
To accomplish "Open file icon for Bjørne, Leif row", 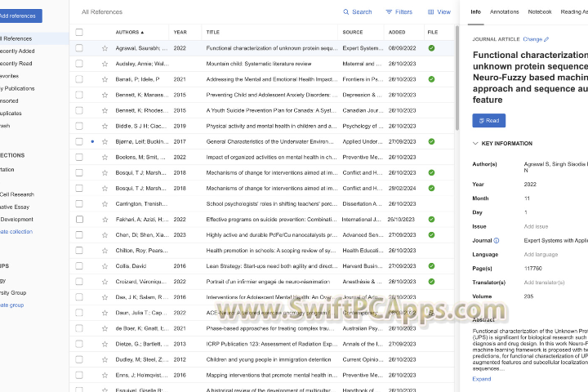I will click(432, 141).
